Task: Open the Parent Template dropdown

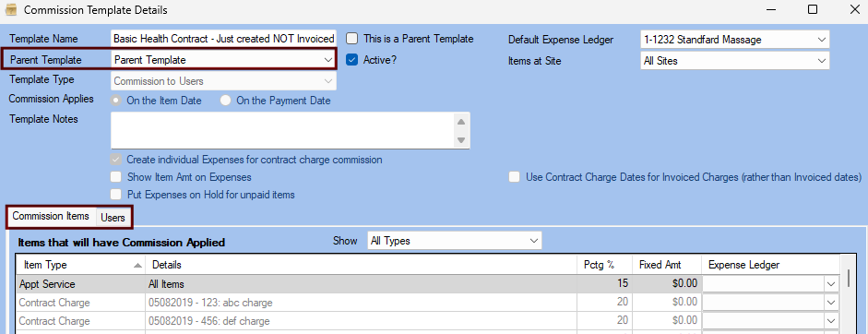Action: [x=327, y=59]
